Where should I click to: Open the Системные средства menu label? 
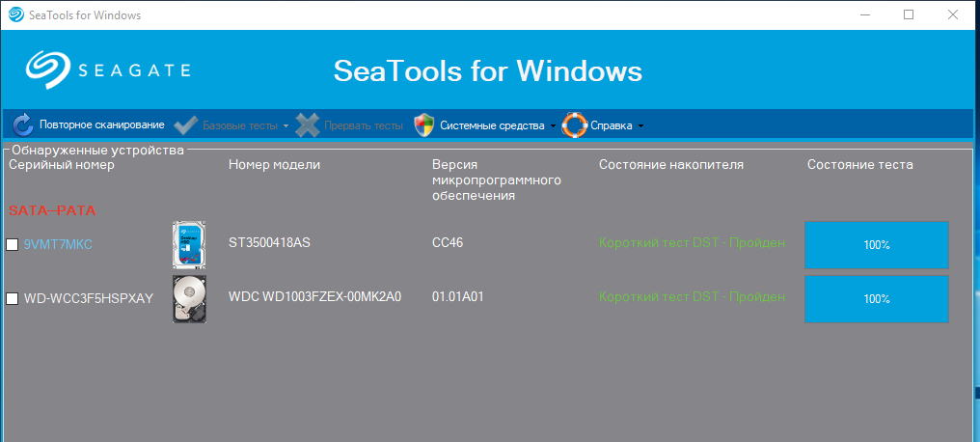click(492, 125)
